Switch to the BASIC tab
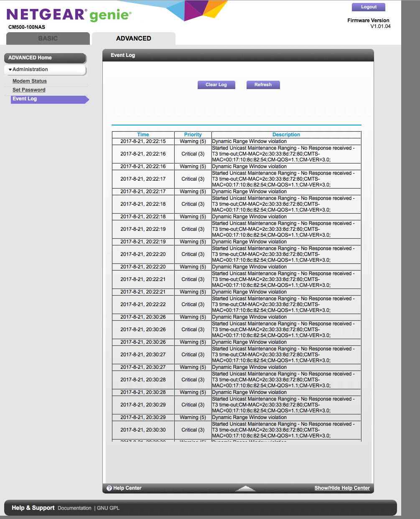 pos(47,38)
